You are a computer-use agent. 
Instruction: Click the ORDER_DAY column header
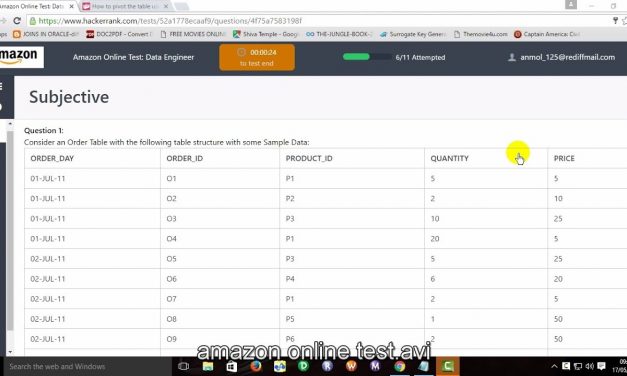point(52,158)
